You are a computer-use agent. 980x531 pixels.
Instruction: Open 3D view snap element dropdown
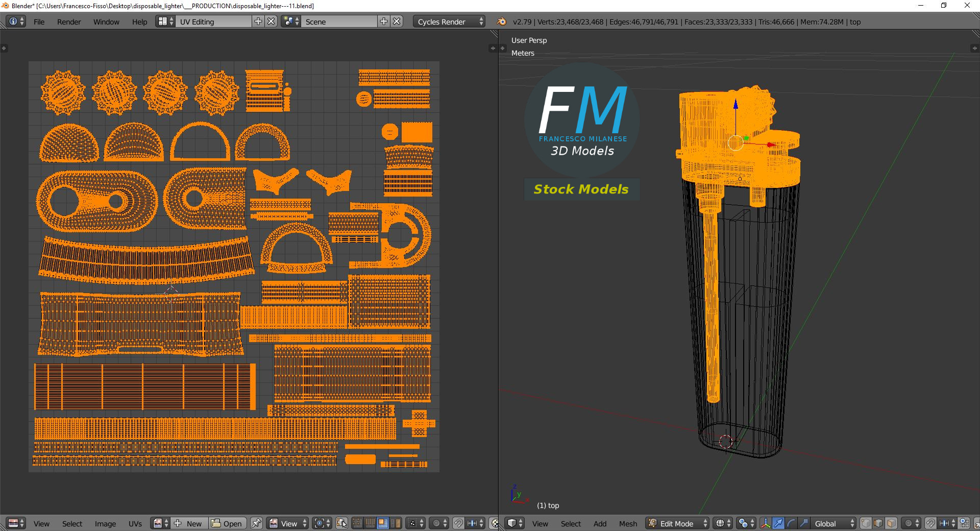coord(947,523)
